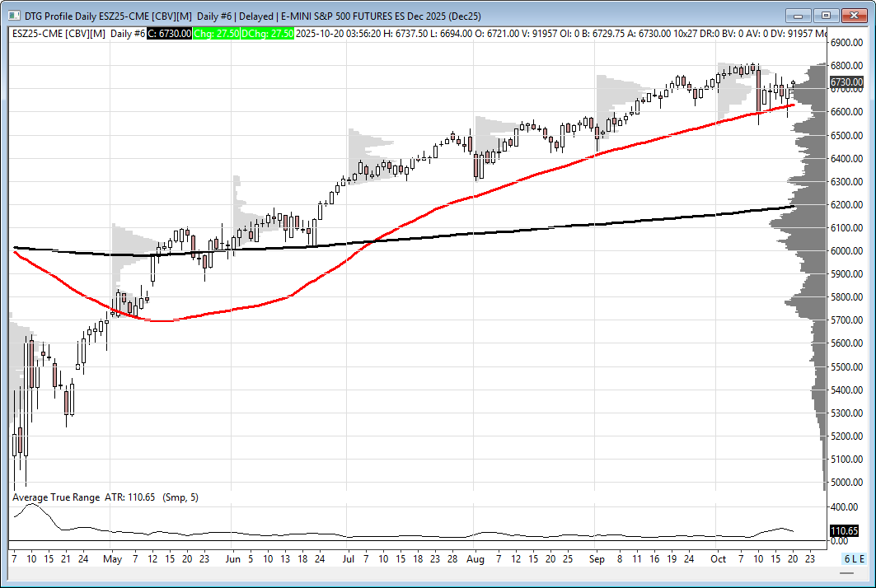
Task: Click the Average True Range study label
Action: pyautogui.click(x=56, y=497)
